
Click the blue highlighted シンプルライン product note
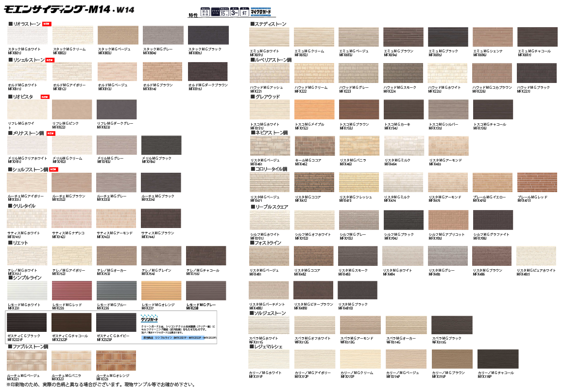coord(179,338)
